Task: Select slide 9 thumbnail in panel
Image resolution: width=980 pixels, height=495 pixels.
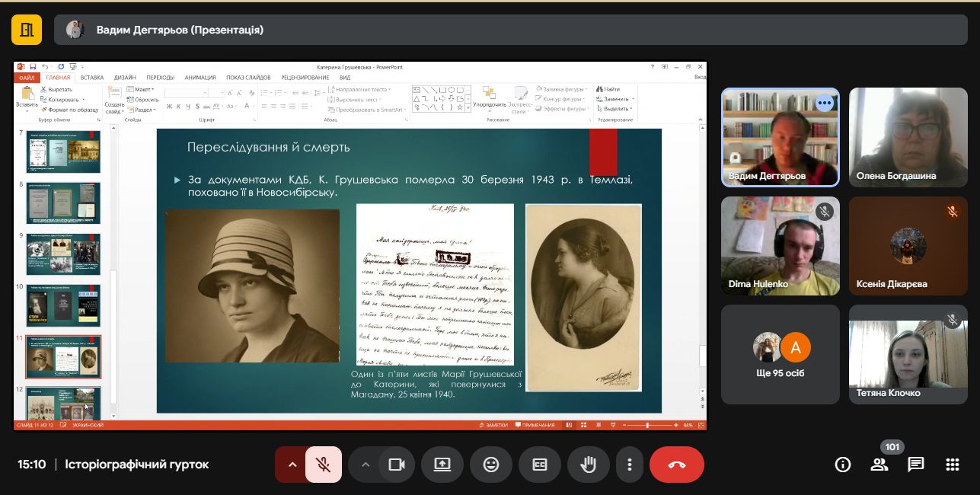Action: click(x=63, y=254)
